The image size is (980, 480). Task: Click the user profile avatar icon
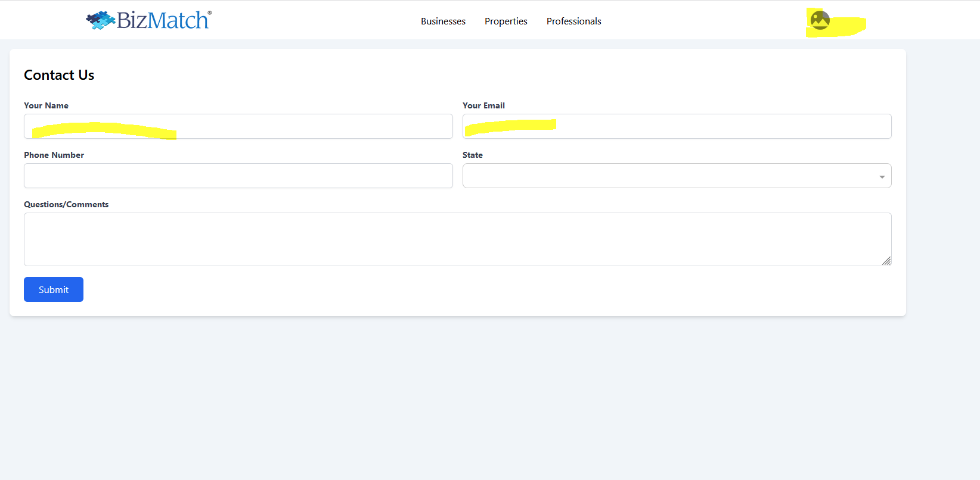pos(820,20)
